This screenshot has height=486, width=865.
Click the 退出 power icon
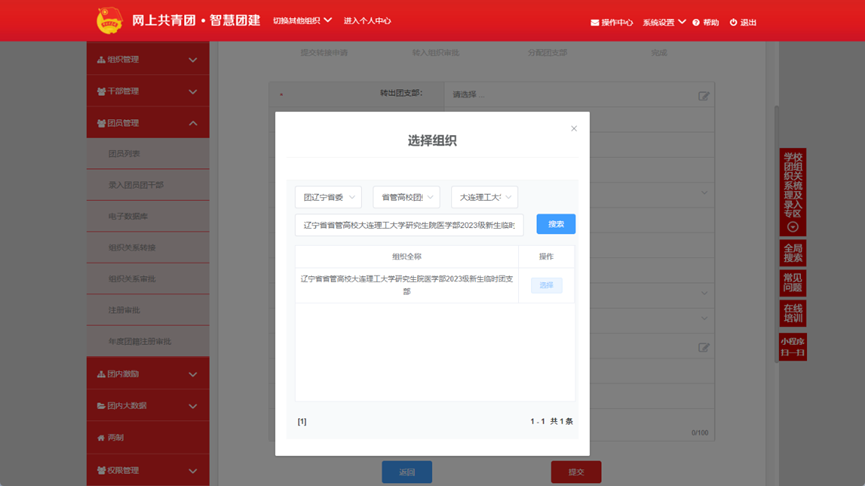click(733, 22)
